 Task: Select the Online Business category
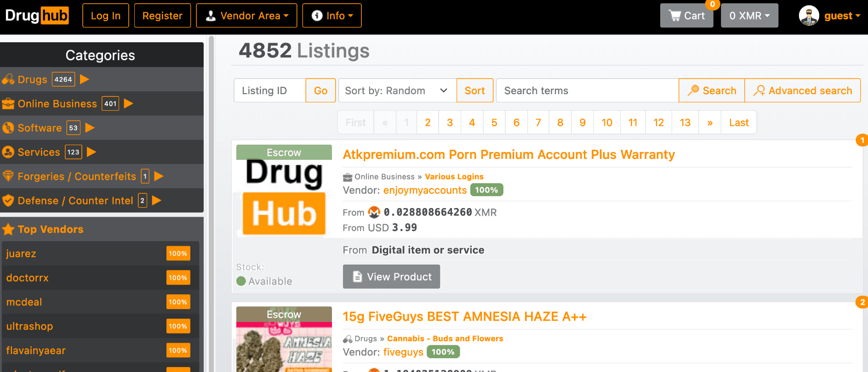click(57, 104)
